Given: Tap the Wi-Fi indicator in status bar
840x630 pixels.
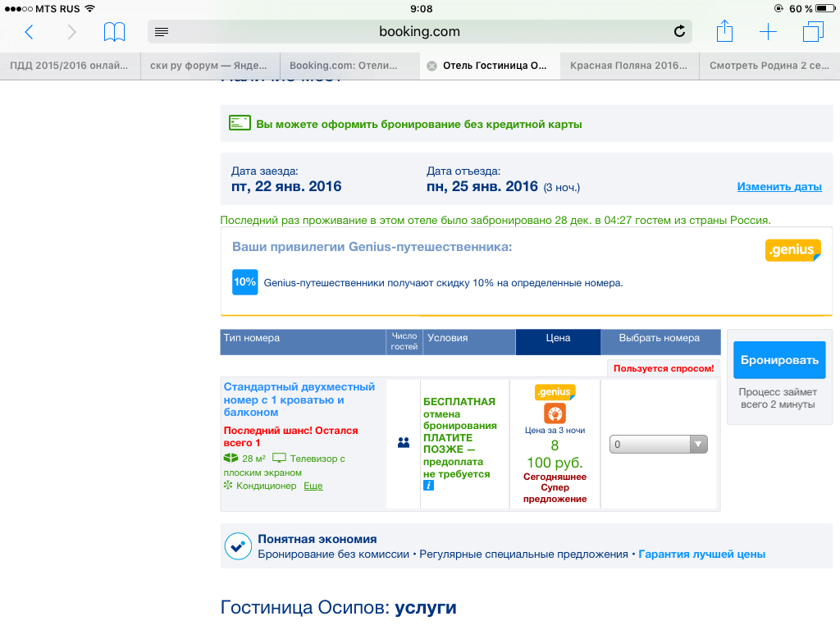Looking at the screenshot, I should (89, 8).
